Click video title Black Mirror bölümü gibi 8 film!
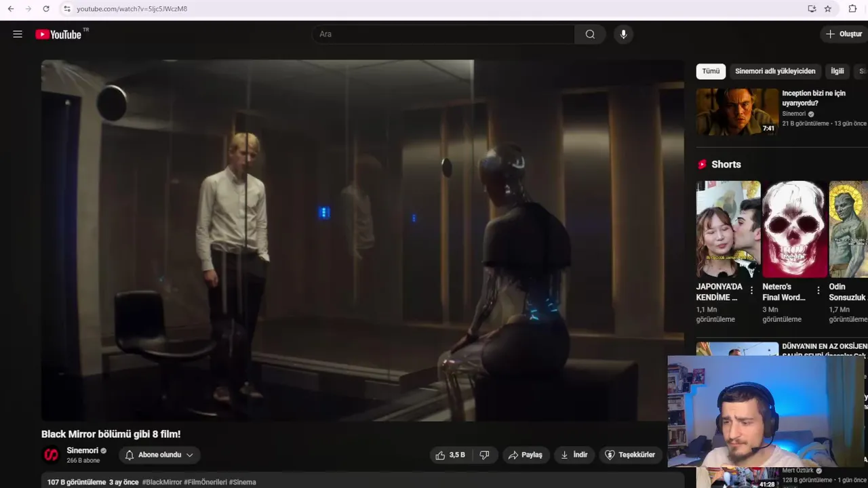This screenshot has height=488, width=868. (x=111, y=434)
